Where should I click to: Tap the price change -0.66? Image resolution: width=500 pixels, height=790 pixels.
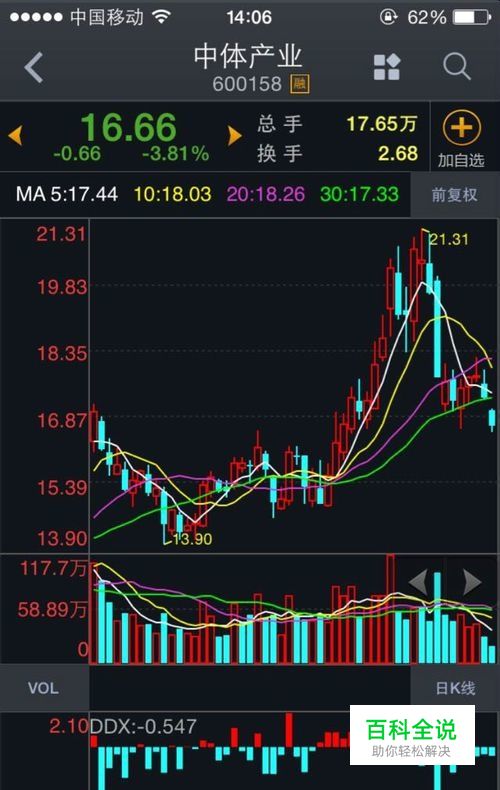(x=77, y=154)
